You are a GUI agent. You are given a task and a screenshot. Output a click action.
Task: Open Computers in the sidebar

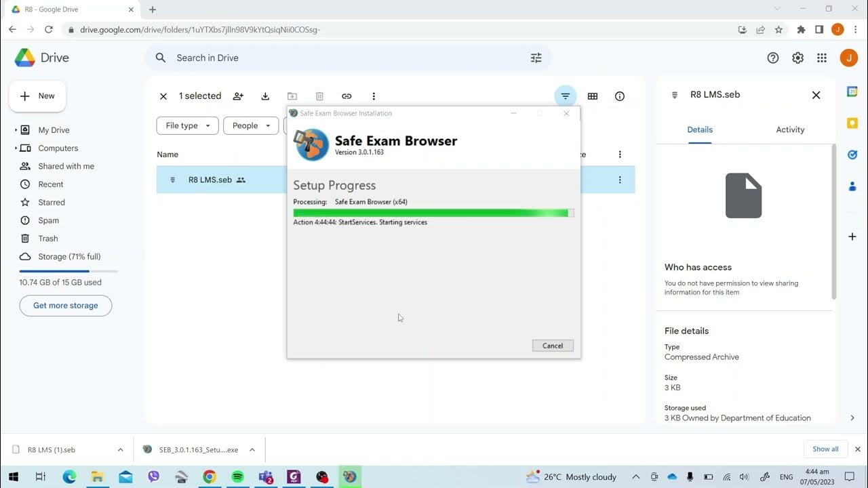point(58,148)
